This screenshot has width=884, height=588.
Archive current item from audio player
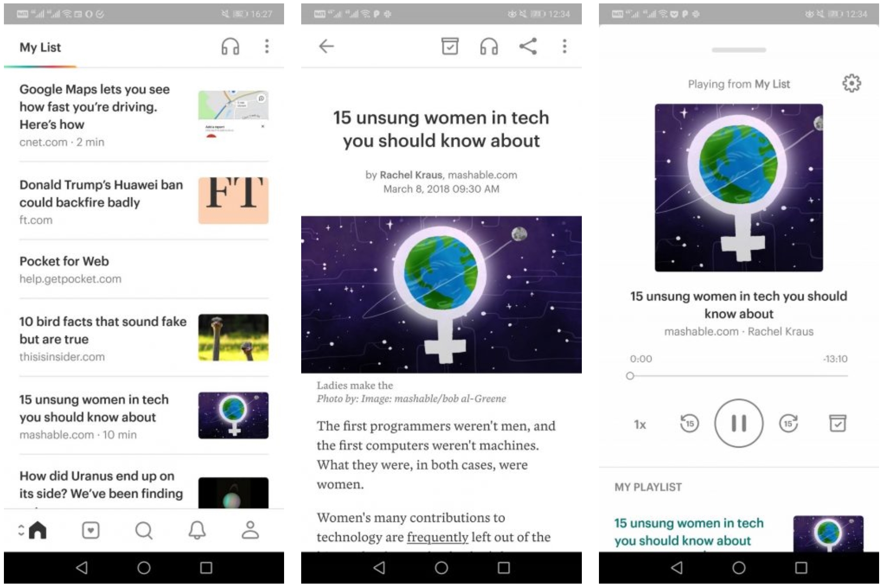(838, 423)
